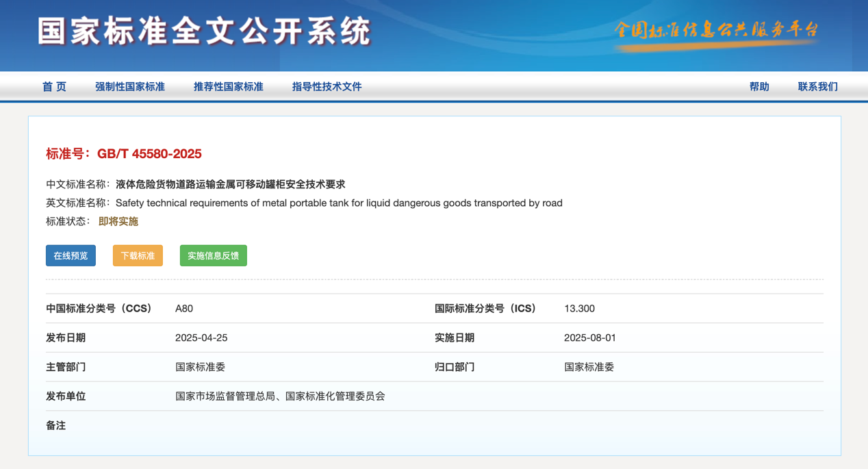
Task: Click the 全国标准信息公共服务平台 calligraphy logo
Action: [716, 31]
